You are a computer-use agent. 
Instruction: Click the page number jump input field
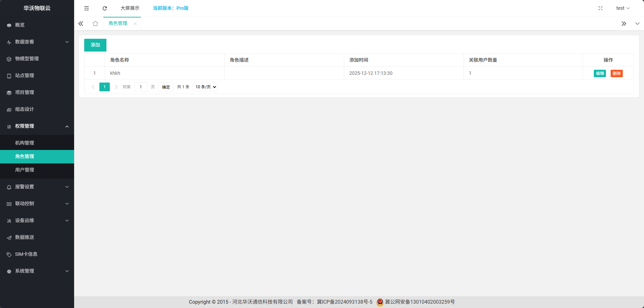(141, 87)
